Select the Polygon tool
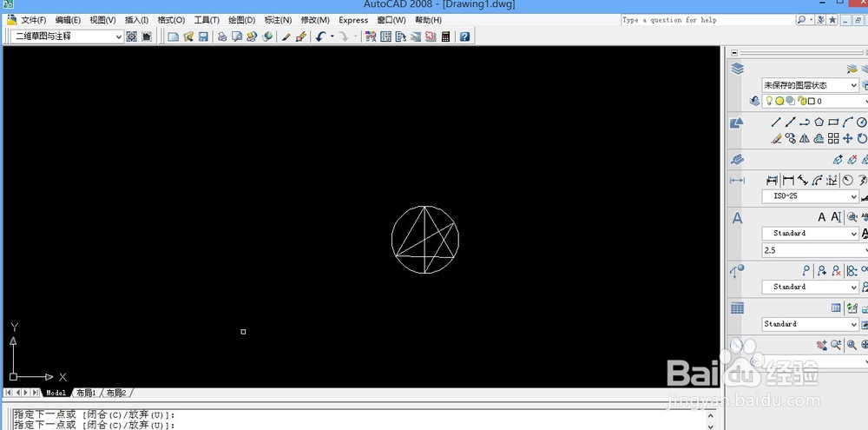The image size is (868, 430). [819, 122]
